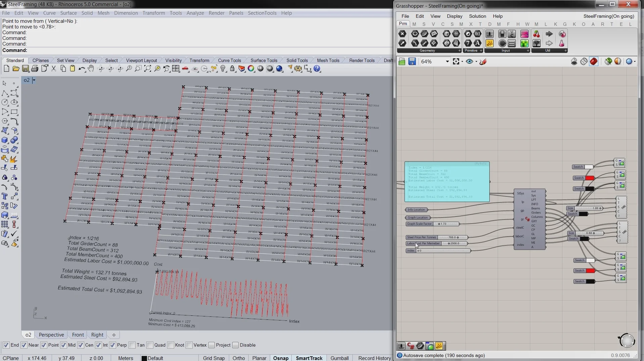Click the four-viewport layout icon
The height and width of the screenshot is (361, 644).
(x=176, y=69)
